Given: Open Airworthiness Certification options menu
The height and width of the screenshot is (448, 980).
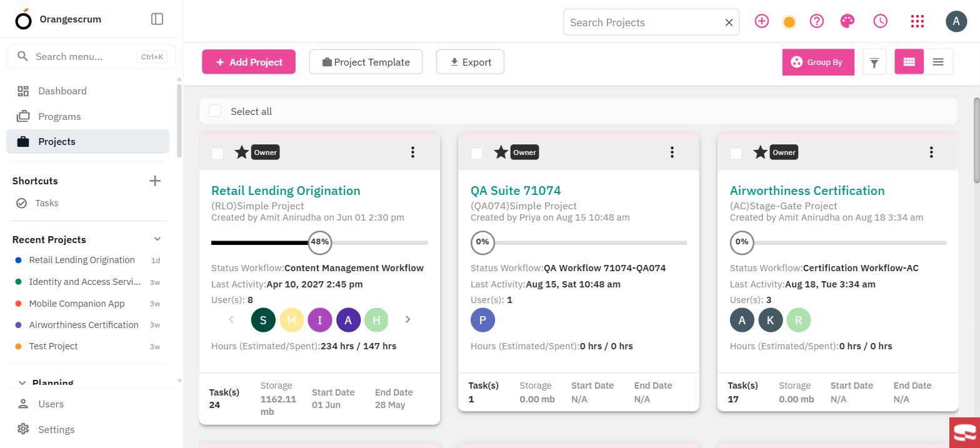Looking at the screenshot, I should tap(931, 152).
